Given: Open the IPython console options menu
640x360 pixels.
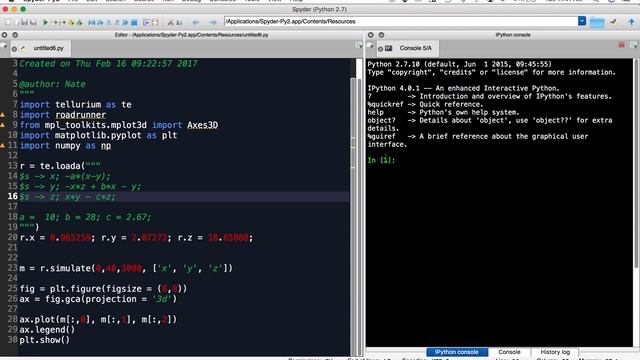Looking at the screenshot, I should tap(634, 45).
